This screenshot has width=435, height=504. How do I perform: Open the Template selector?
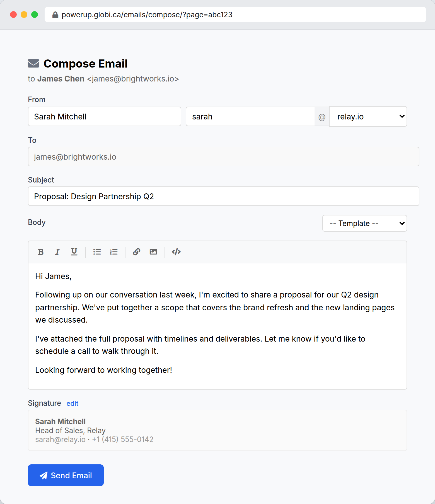click(x=364, y=223)
